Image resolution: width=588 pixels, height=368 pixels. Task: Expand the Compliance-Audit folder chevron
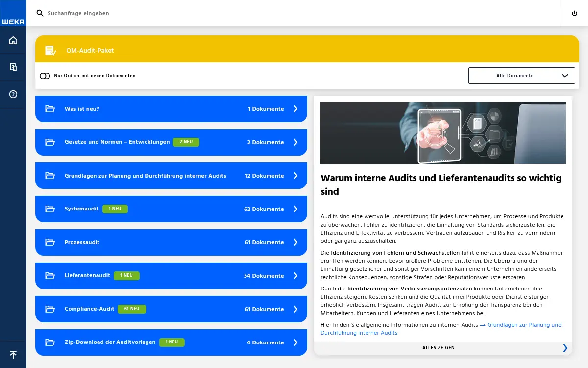295,309
